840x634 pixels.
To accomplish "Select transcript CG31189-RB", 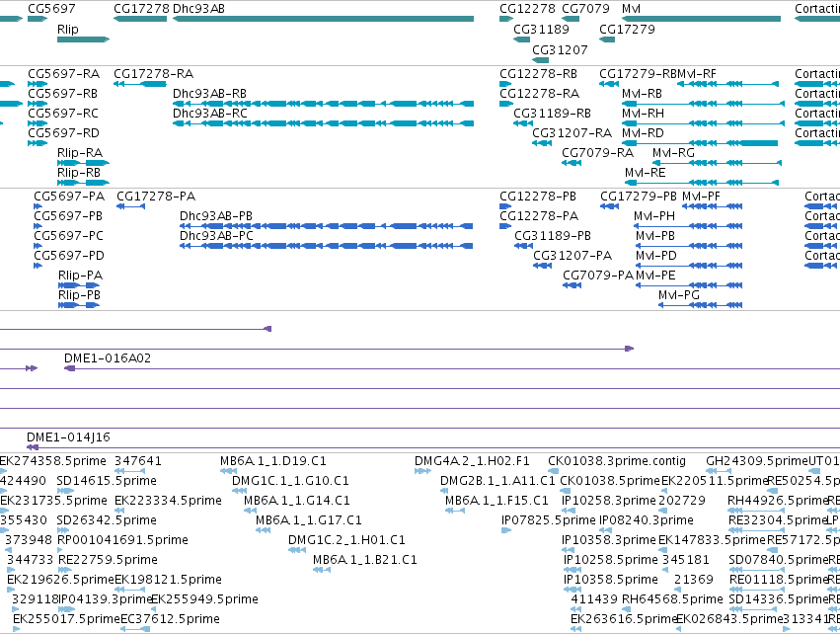I will point(523,123).
